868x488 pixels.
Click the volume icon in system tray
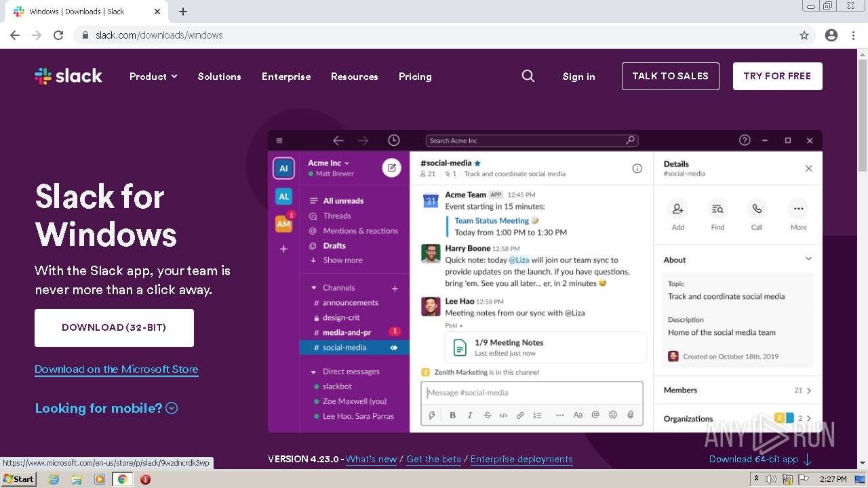click(x=772, y=479)
